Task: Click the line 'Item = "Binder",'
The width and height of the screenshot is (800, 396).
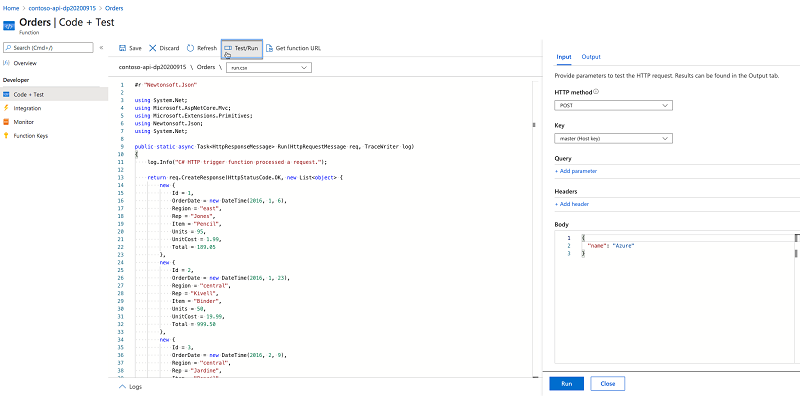Action: coord(197,302)
